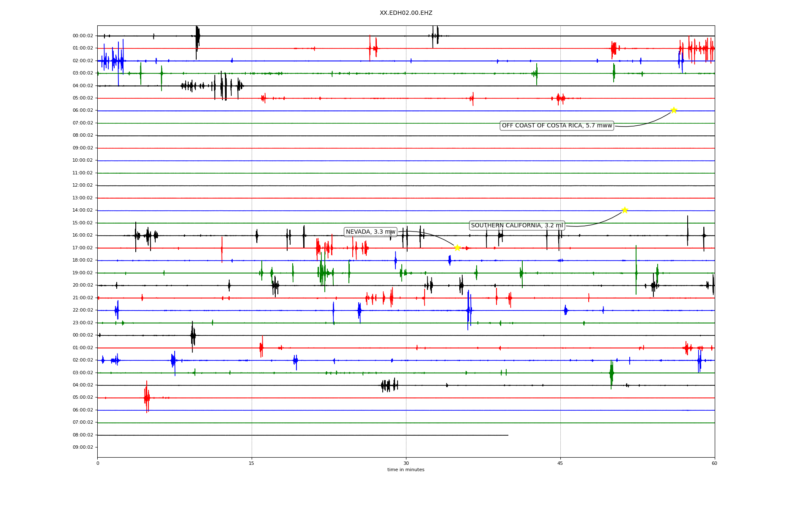This screenshot has width=812, height=508.
Task: Click the Nevada 3.3 mw star marker
Action: [x=457, y=248]
